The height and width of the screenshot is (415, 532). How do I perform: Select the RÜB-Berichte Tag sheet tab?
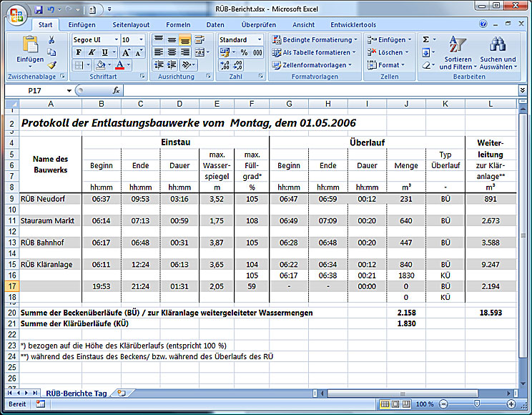(x=77, y=394)
